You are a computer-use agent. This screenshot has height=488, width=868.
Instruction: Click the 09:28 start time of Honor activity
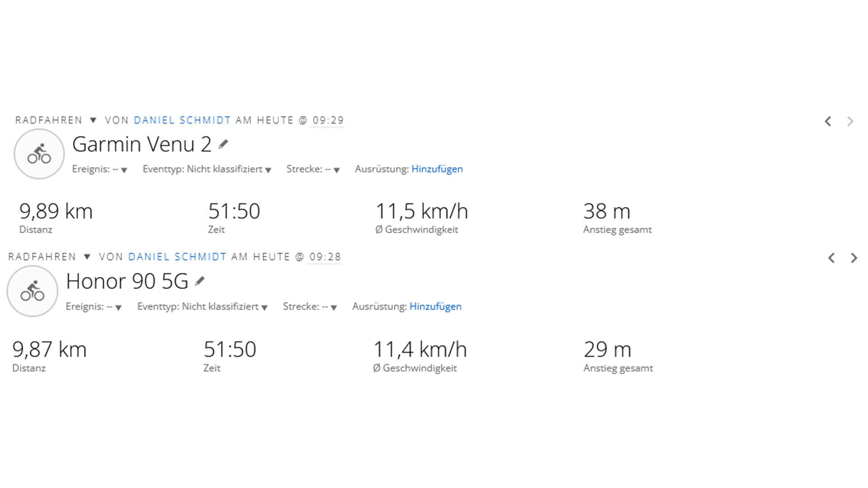[325, 257]
